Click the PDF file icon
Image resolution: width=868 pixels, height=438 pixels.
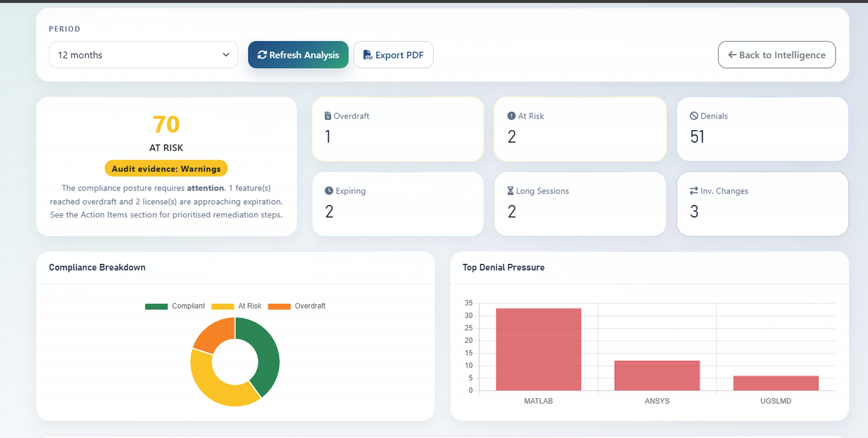click(x=368, y=55)
